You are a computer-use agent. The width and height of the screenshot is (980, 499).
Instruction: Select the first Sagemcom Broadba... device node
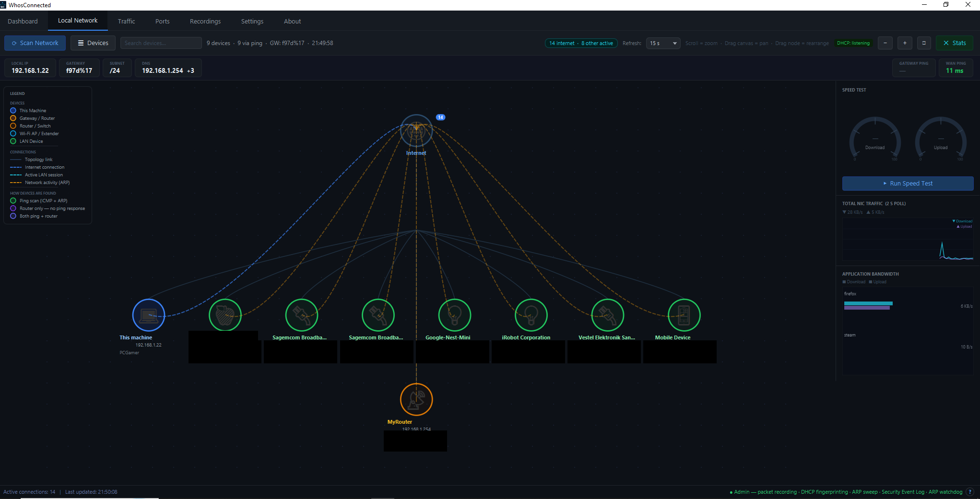pos(302,315)
